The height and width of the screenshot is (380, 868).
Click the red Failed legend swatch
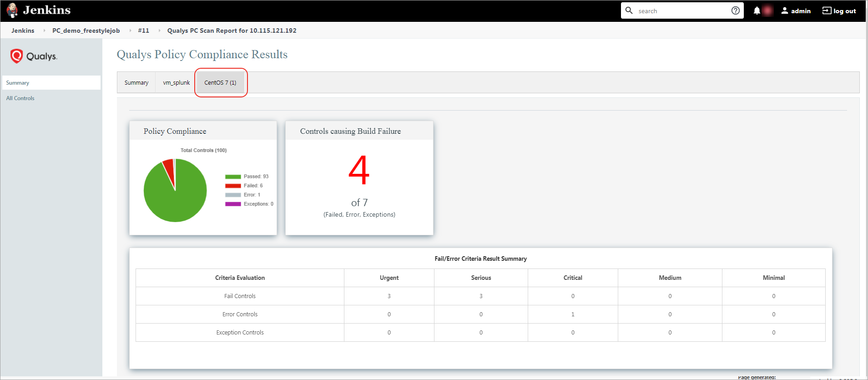click(x=233, y=186)
